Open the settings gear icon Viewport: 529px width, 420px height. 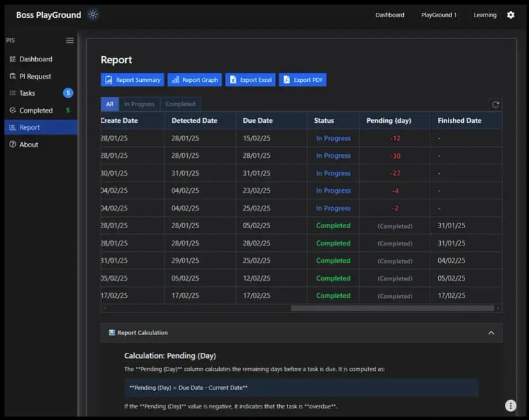pyautogui.click(x=510, y=15)
